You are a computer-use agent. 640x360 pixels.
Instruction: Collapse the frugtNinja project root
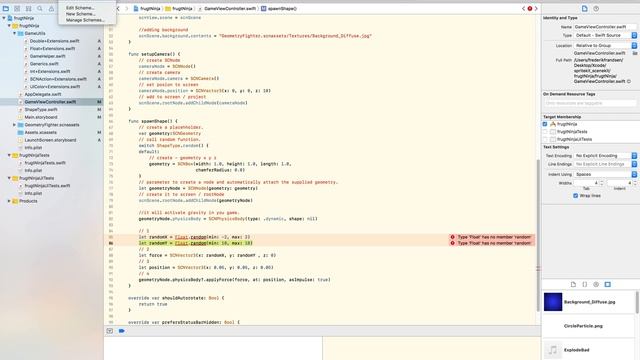point(4,18)
